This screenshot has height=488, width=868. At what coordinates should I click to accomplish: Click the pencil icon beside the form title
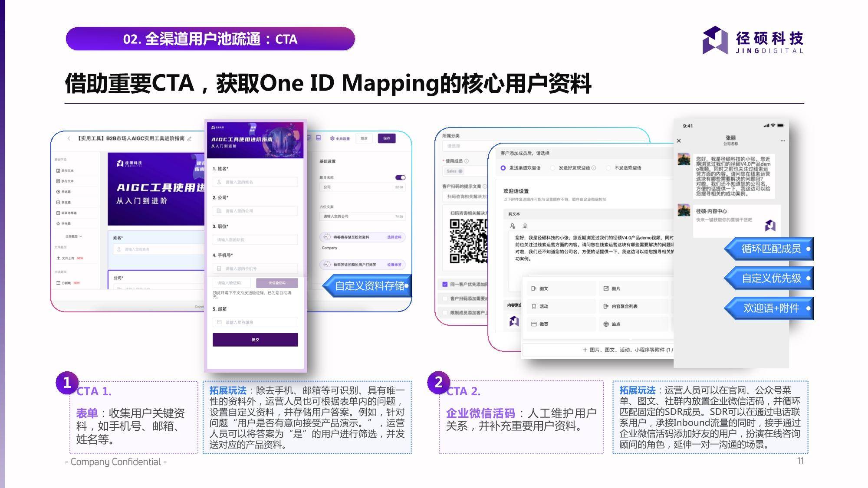pyautogui.click(x=189, y=138)
